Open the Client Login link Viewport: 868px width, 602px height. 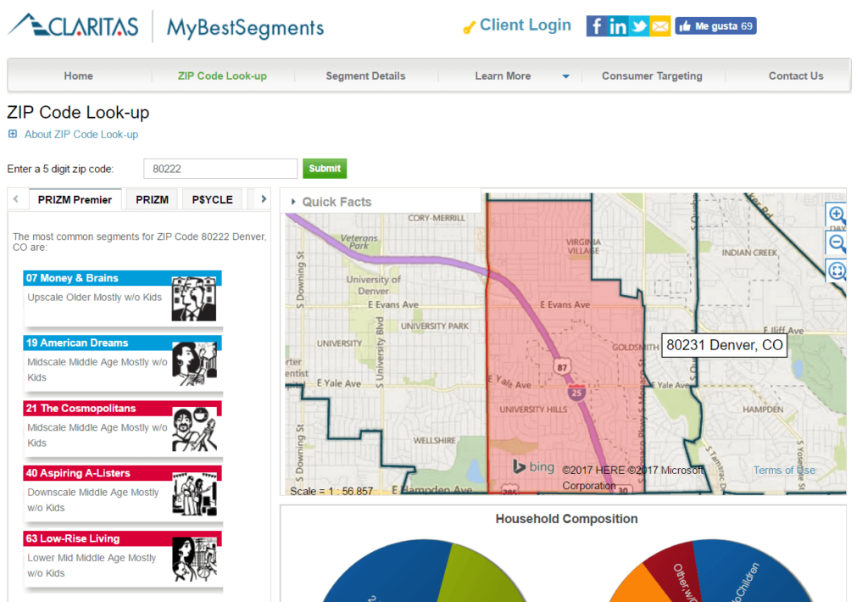click(x=525, y=25)
